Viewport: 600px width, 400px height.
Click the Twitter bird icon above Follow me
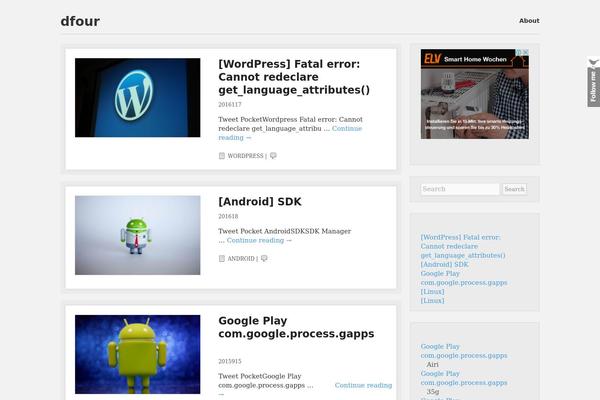pos(593,62)
